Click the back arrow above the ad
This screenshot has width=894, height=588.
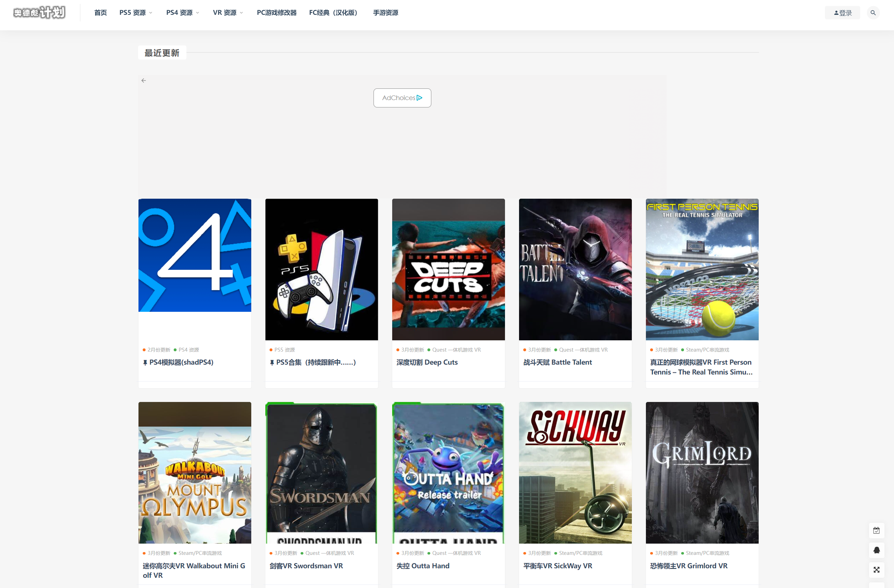pos(143,80)
